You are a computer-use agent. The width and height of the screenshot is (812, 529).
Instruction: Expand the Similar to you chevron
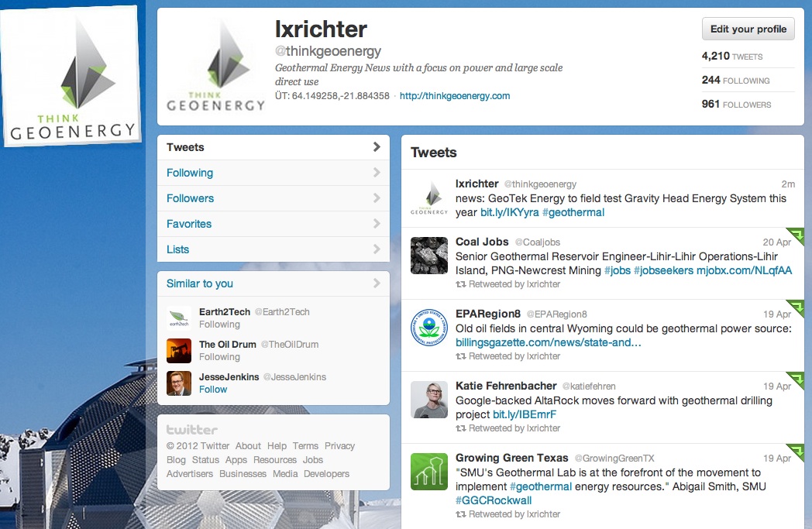377,283
